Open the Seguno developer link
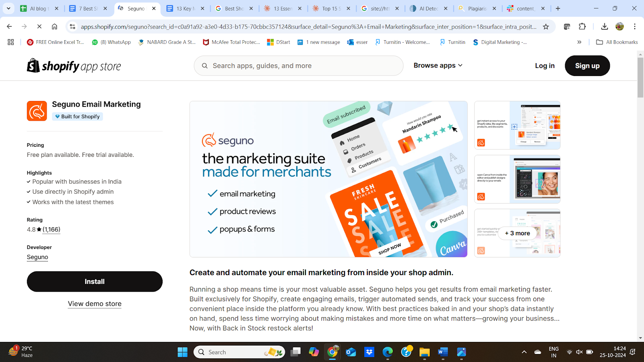644x362 pixels. 37,257
